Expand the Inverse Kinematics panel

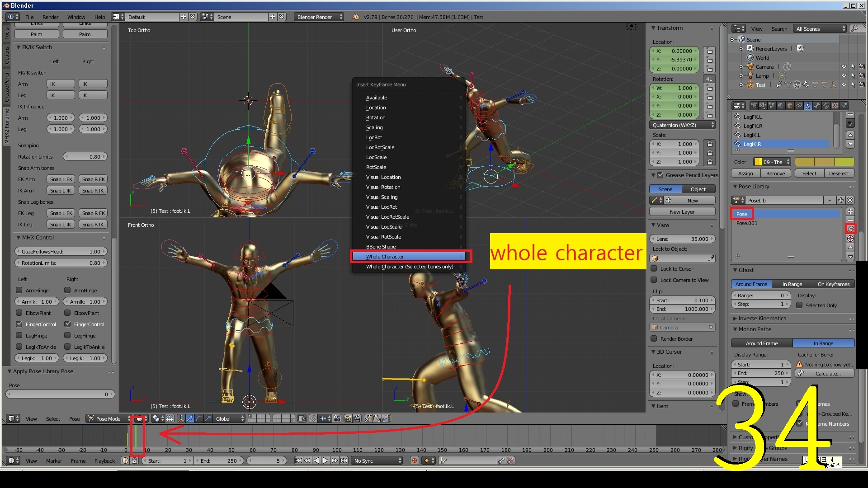pyautogui.click(x=735, y=318)
